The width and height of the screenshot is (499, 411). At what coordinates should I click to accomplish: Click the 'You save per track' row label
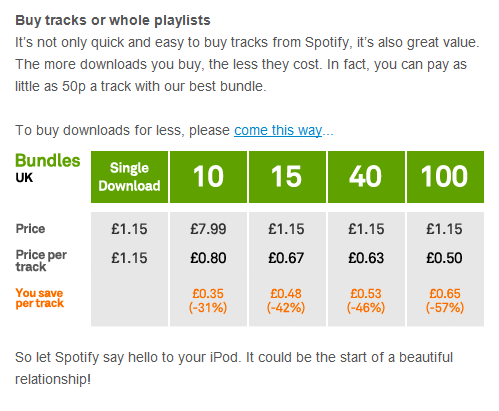(x=39, y=298)
